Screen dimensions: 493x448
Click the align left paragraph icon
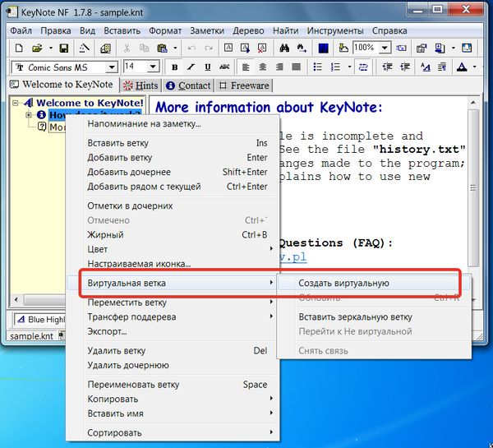point(246,67)
